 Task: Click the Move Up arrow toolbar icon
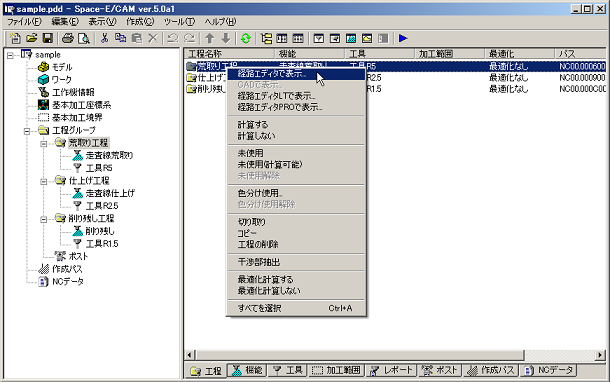[x=210, y=38]
